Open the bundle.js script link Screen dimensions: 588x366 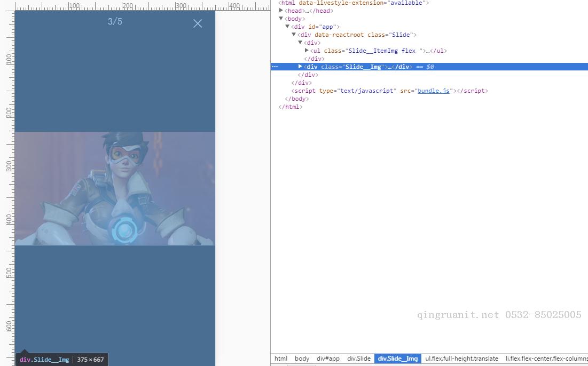(434, 91)
